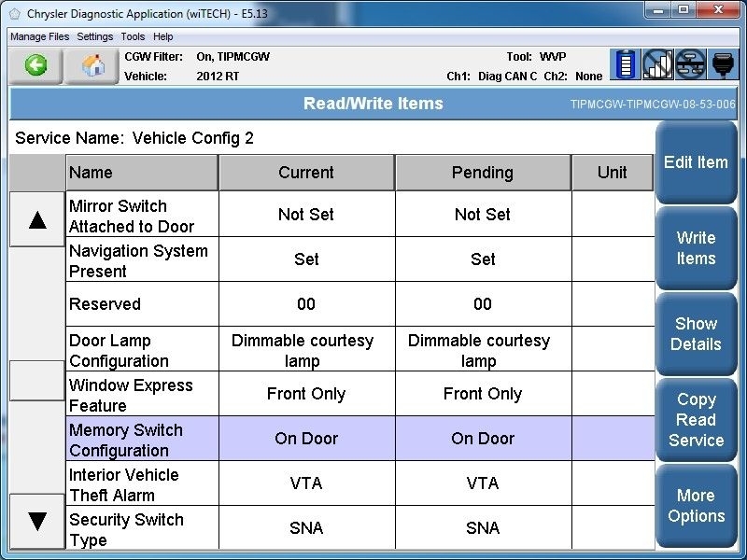Click the up arrow to move list up
Image resolution: width=747 pixels, height=560 pixels.
37,219
